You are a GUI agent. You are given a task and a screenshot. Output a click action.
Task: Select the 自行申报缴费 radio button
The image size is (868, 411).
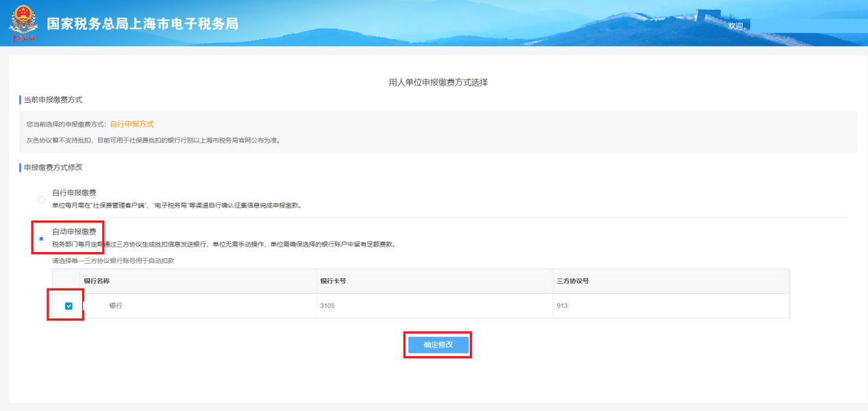[41, 199]
